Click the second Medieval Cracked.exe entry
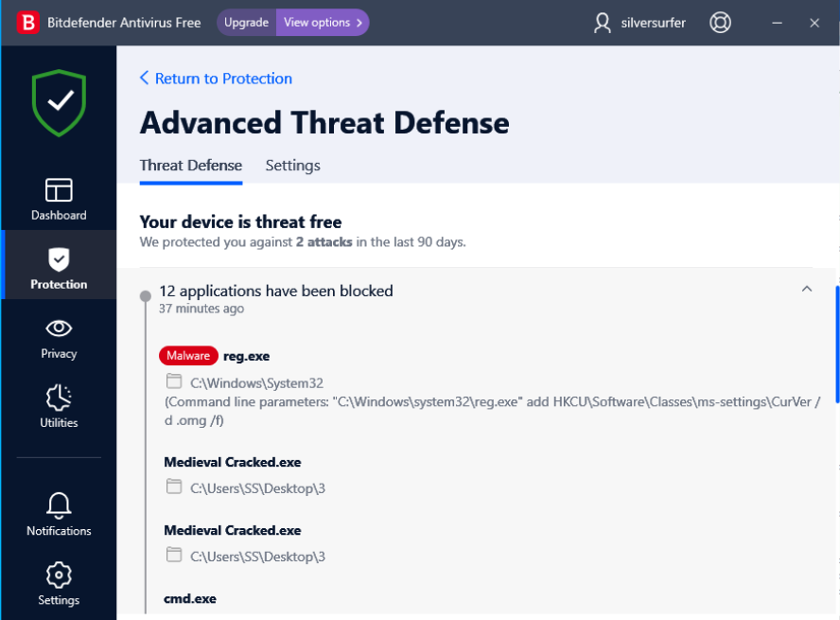Image resolution: width=840 pixels, height=620 pixels. click(233, 530)
